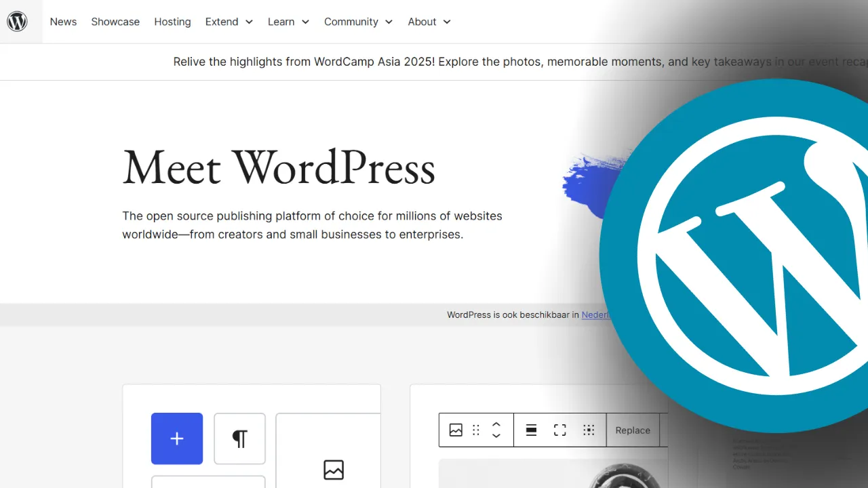Click the image block type toolbar icon
Screen dimensions: 868x488
(456, 430)
